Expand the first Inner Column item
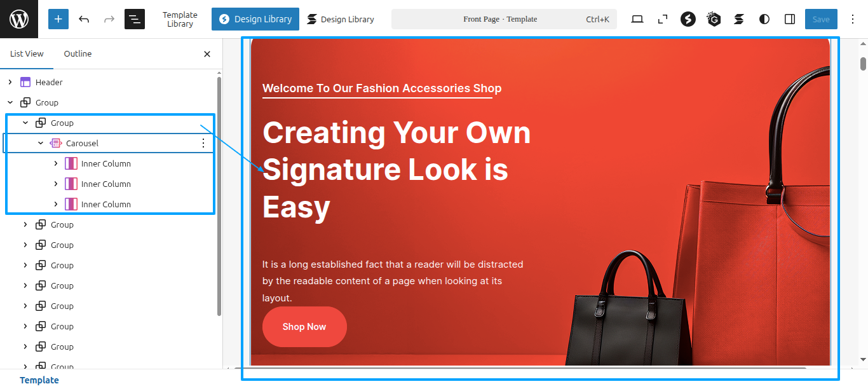Image resolution: width=868 pixels, height=391 pixels. pos(56,163)
